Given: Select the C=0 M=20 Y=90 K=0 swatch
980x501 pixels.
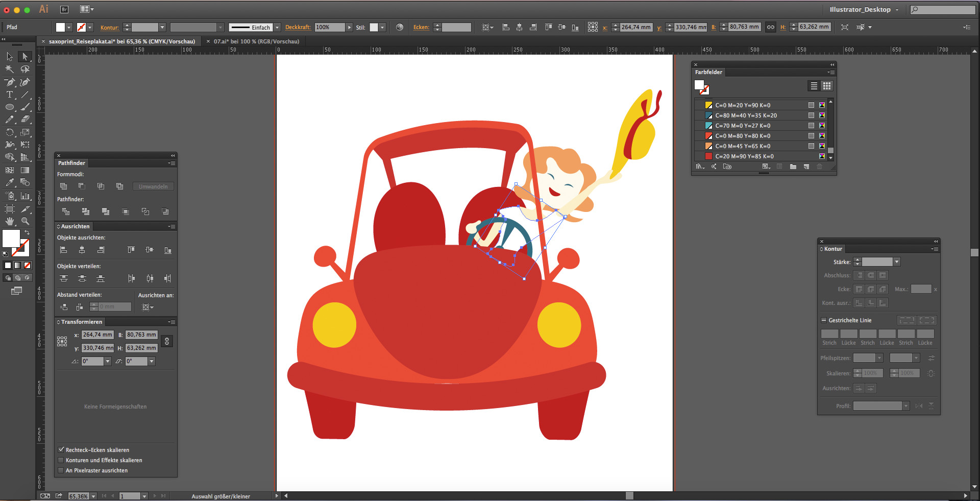Looking at the screenshot, I should (x=743, y=105).
